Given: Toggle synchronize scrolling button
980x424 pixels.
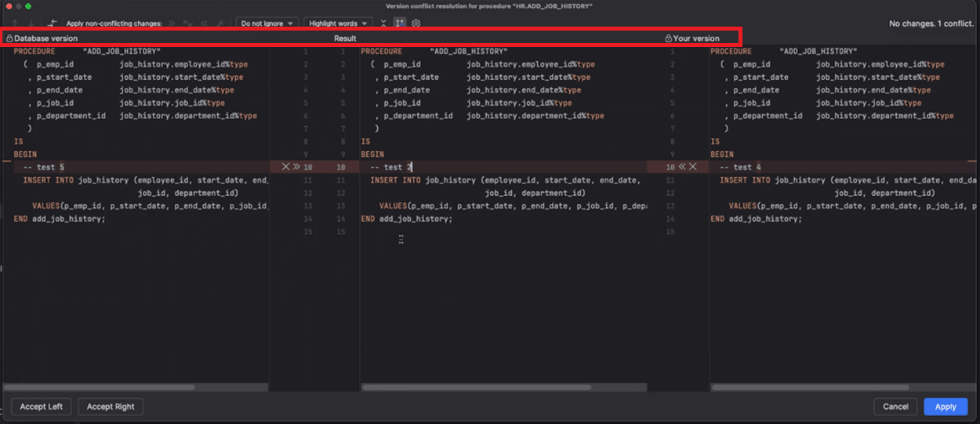Looking at the screenshot, I should coord(399,24).
